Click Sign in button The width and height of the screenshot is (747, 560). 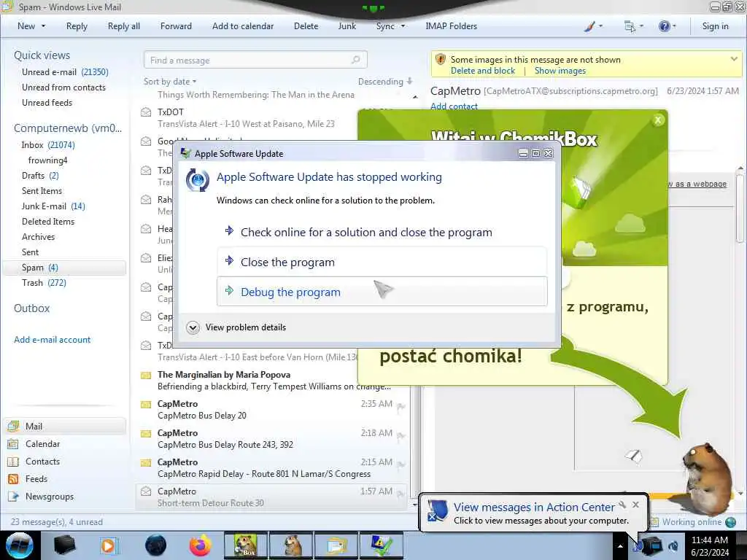coord(715,26)
